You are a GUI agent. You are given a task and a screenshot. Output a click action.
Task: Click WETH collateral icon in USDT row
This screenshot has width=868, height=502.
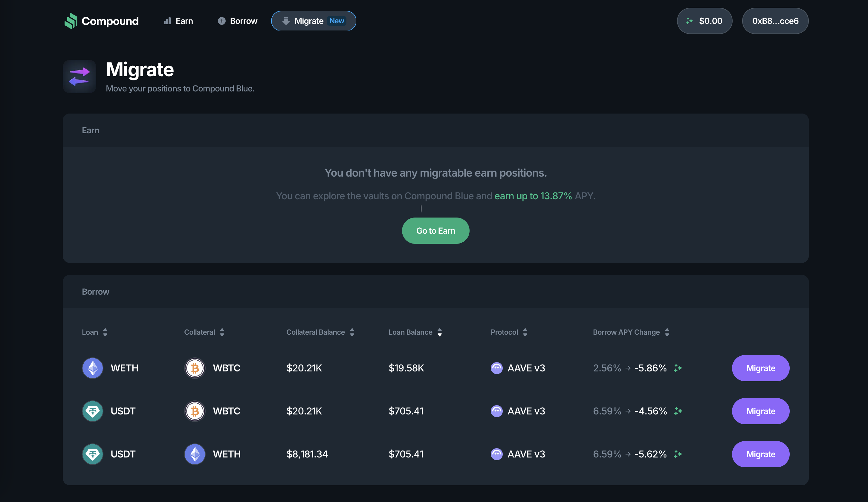195,454
